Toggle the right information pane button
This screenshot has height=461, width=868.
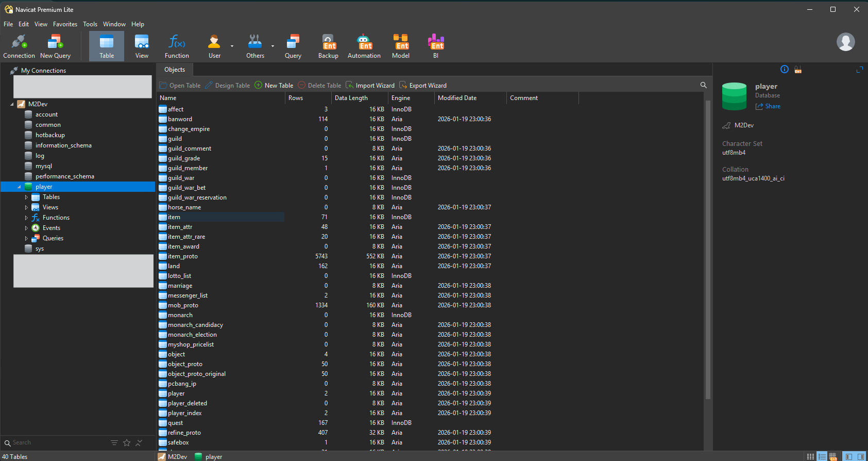click(861, 456)
